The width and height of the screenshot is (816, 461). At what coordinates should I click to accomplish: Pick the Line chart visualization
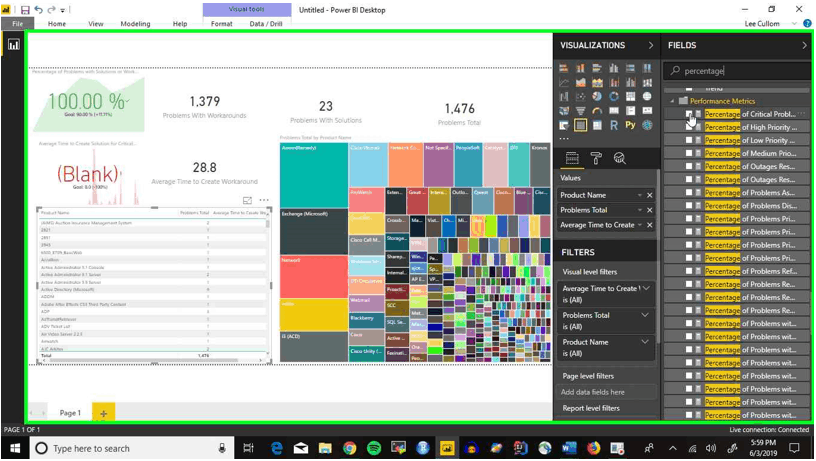click(564, 82)
